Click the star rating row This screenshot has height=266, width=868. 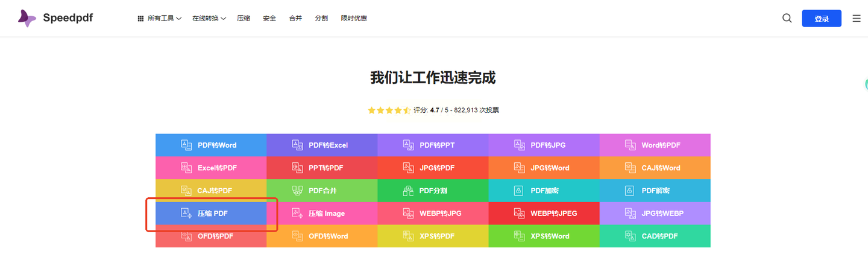click(389, 110)
